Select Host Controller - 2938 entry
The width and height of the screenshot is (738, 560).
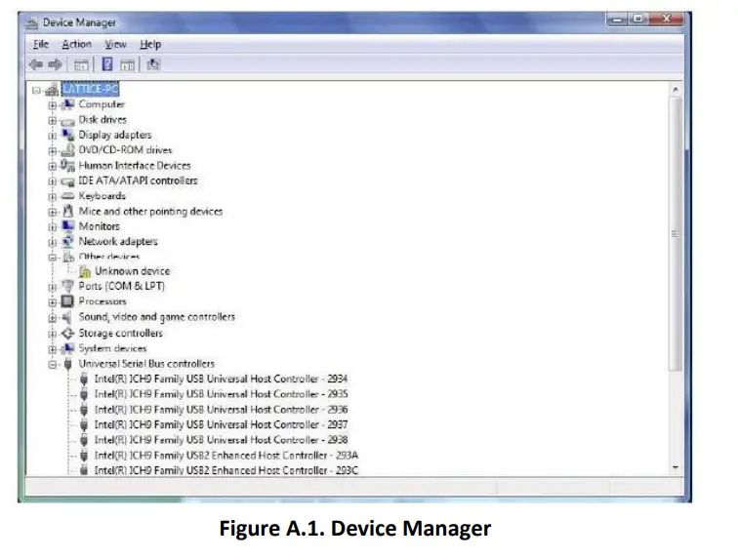tap(222, 440)
